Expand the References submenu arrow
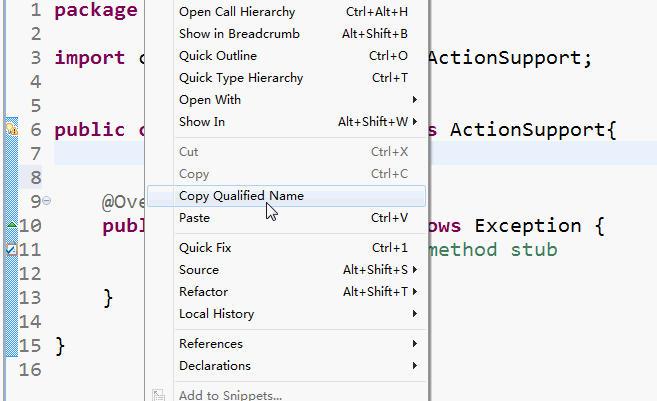 click(x=414, y=344)
